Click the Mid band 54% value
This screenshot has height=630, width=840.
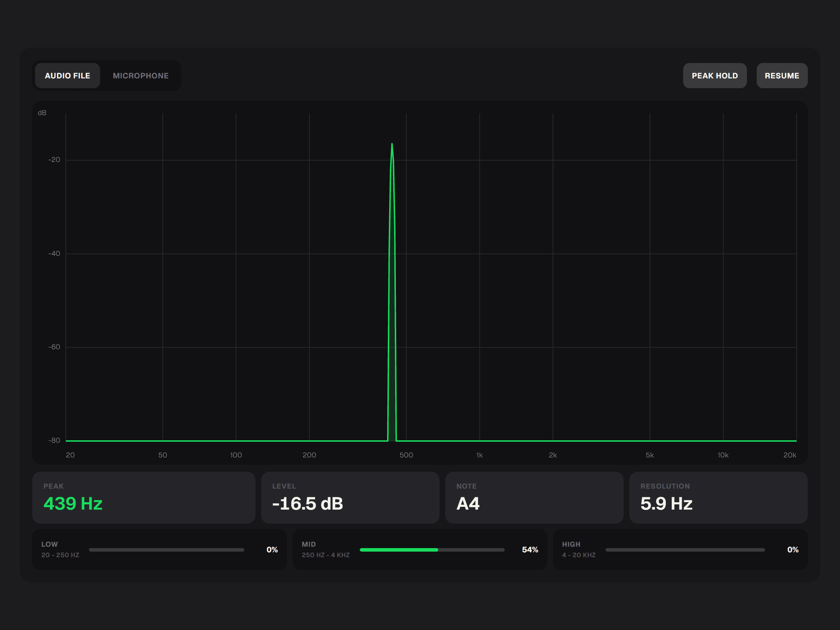click(x=530, y=549)
